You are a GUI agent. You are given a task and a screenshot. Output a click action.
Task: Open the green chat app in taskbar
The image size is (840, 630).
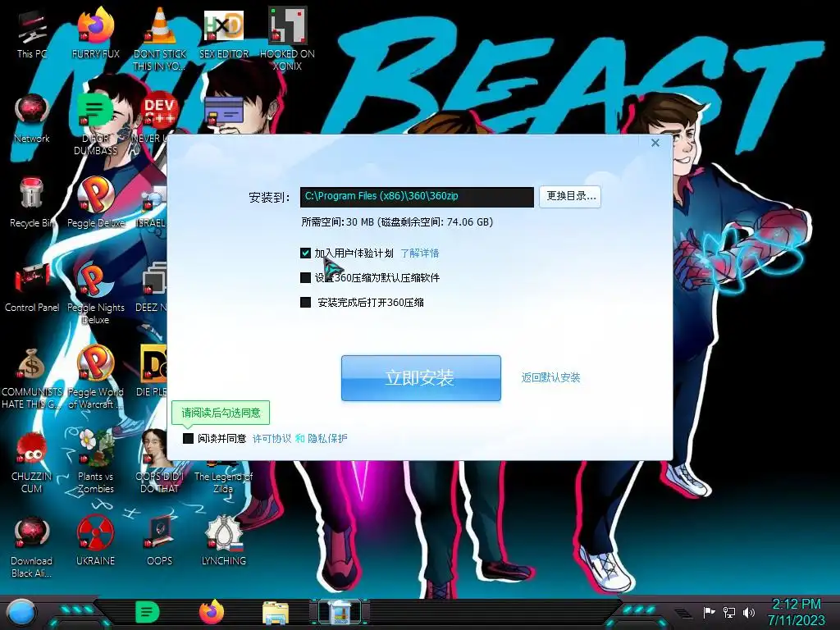(148, 612)
